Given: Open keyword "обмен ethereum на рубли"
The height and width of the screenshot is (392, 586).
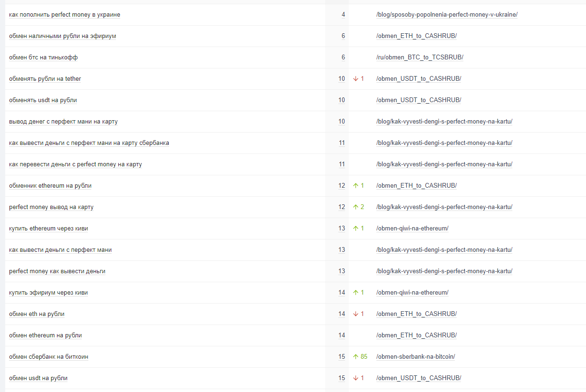Looking at the screenshot, I should coord(45,335).
